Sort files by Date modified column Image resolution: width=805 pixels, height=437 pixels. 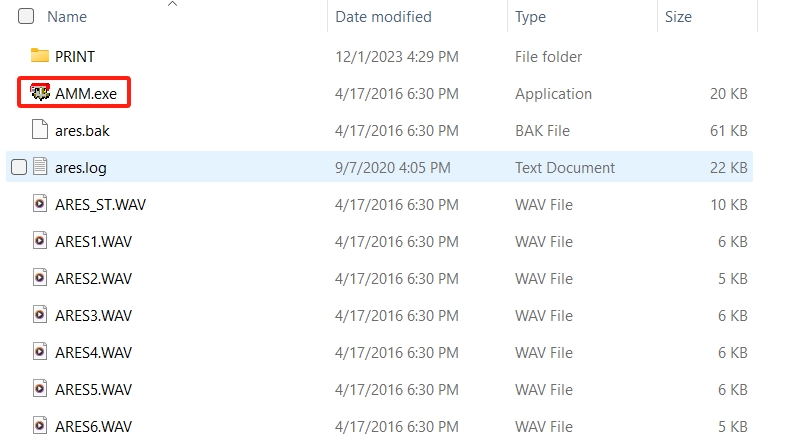click(383, 17)
